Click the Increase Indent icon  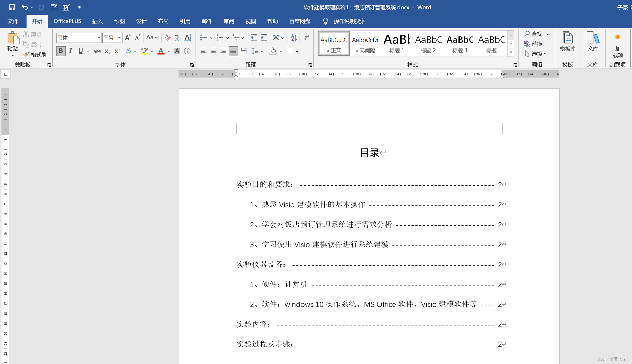coord(264,37)
